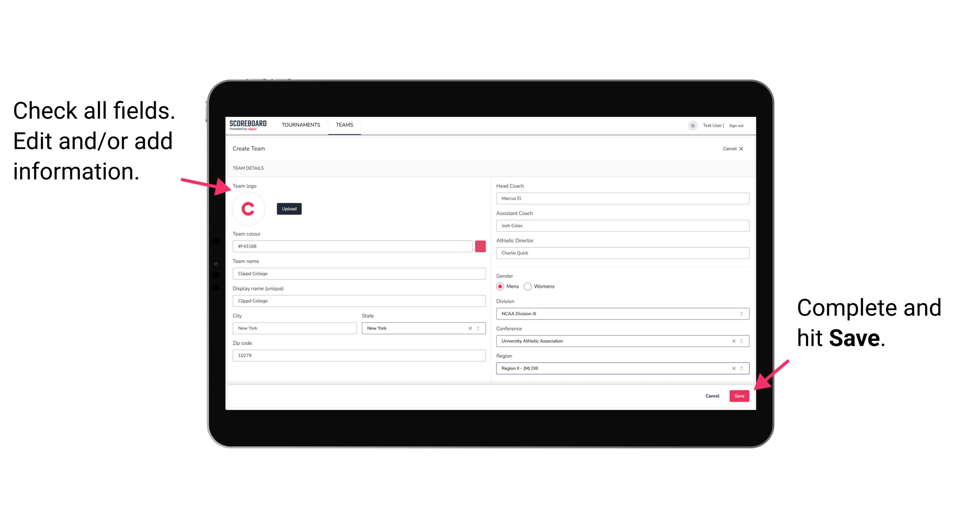Click the X icon to clear Conference
The image size is (980, 527).
tap(733, 341)
